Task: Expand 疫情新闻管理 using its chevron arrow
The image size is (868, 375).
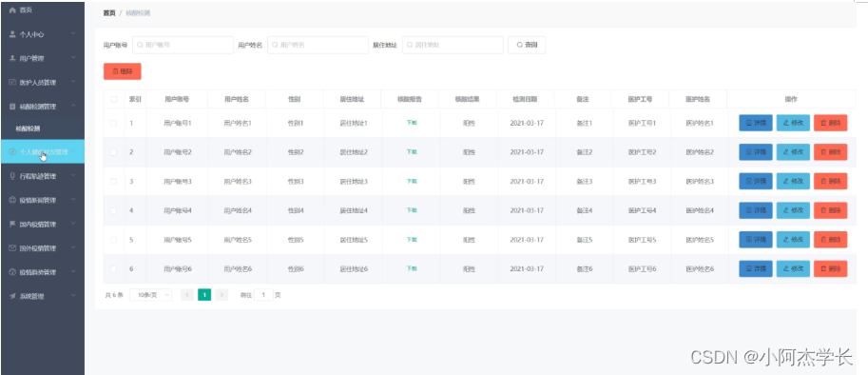Action: (x=73, y=200)
